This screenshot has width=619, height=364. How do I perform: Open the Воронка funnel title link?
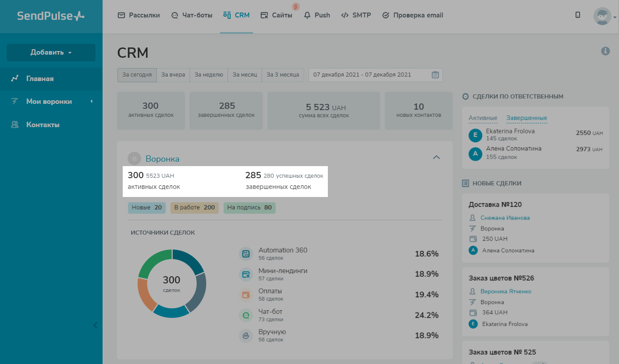[162, 158]
